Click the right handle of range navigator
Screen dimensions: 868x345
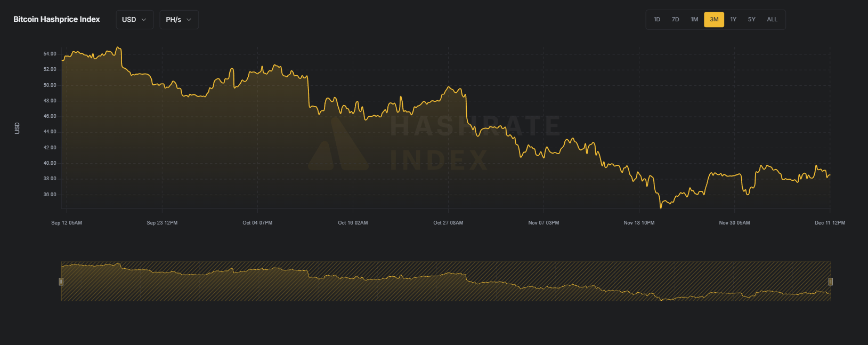830,282
